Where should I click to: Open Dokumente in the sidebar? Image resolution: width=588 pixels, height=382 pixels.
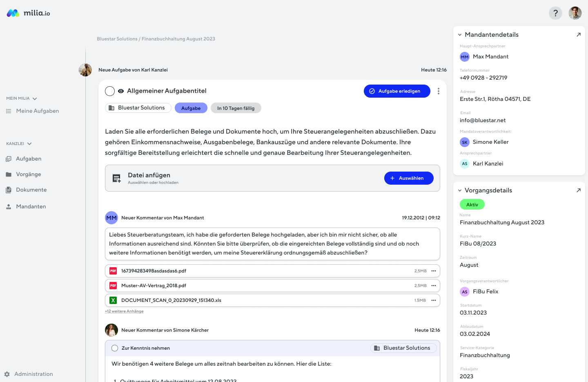tap(31, 190)
